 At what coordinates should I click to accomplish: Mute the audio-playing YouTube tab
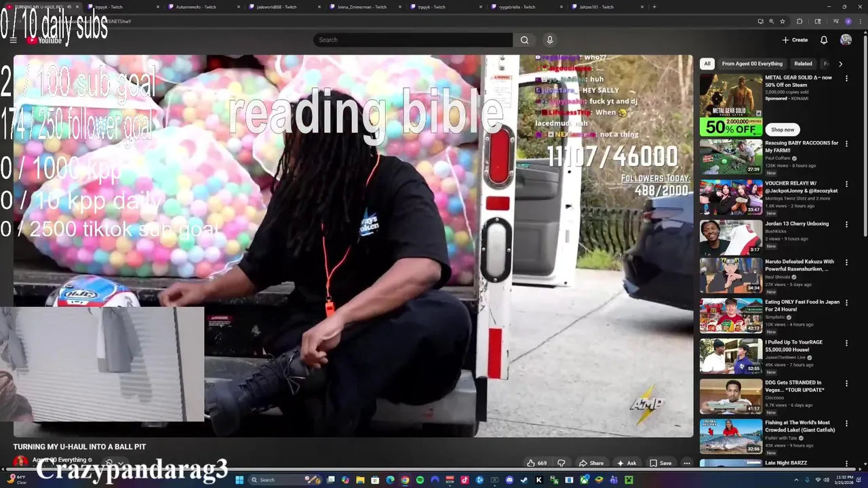coord(68,7)
